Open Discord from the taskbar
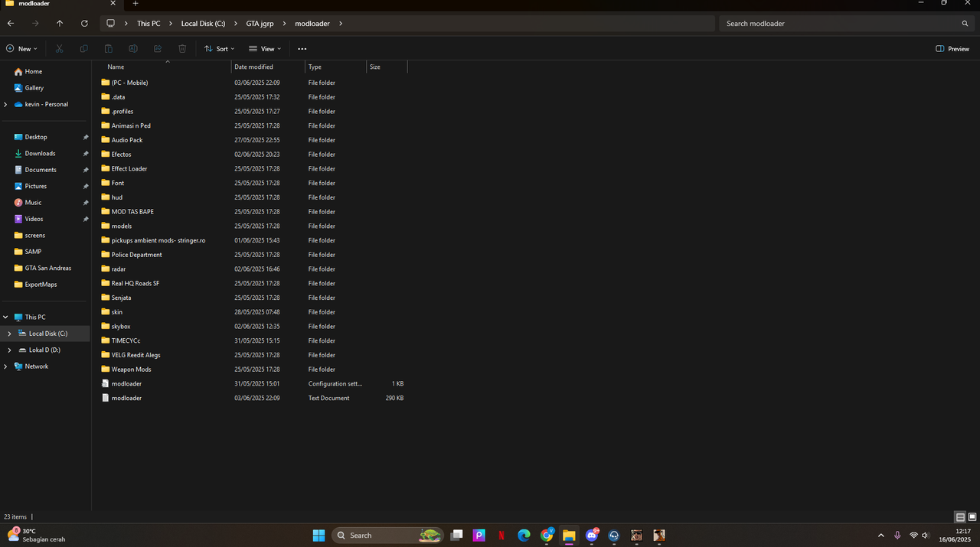Screen dimensions: 980x547 (592, 536)
